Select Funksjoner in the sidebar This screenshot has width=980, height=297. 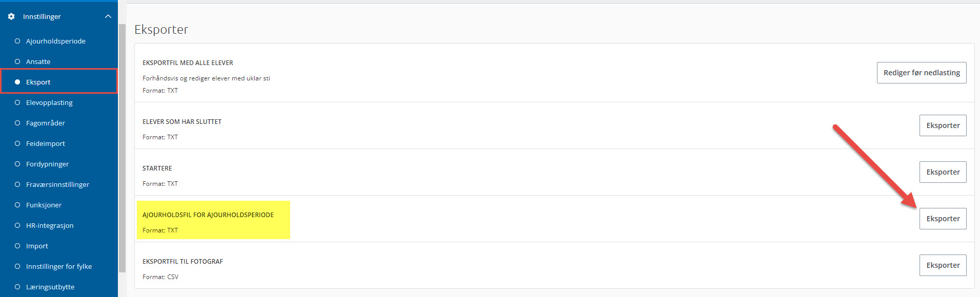44,205
